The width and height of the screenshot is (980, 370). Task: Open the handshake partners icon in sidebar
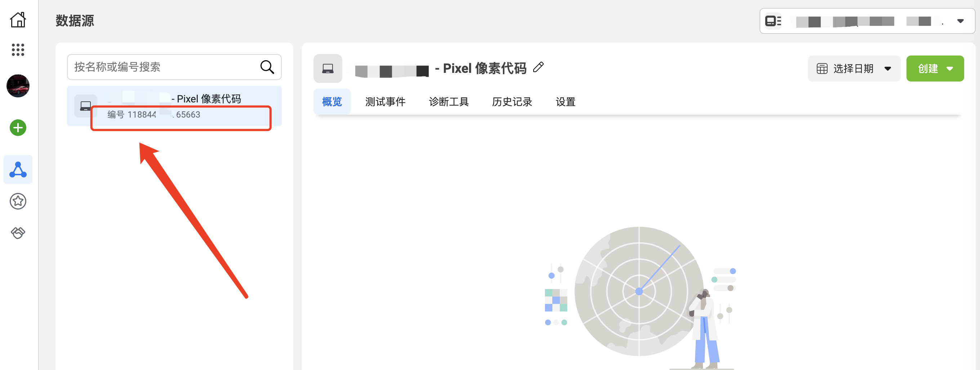tap(18, 233)
